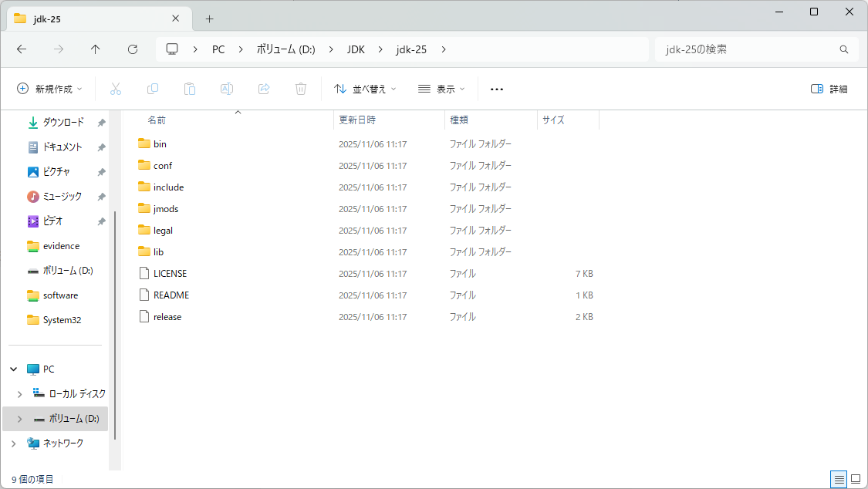Select the release file name

point(167,316)
